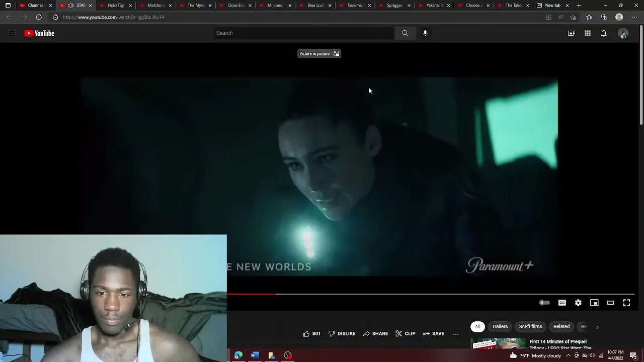Click the browser Back arrow
The width and height of the screenshot is (644, 362).
(x=9, y=17)
